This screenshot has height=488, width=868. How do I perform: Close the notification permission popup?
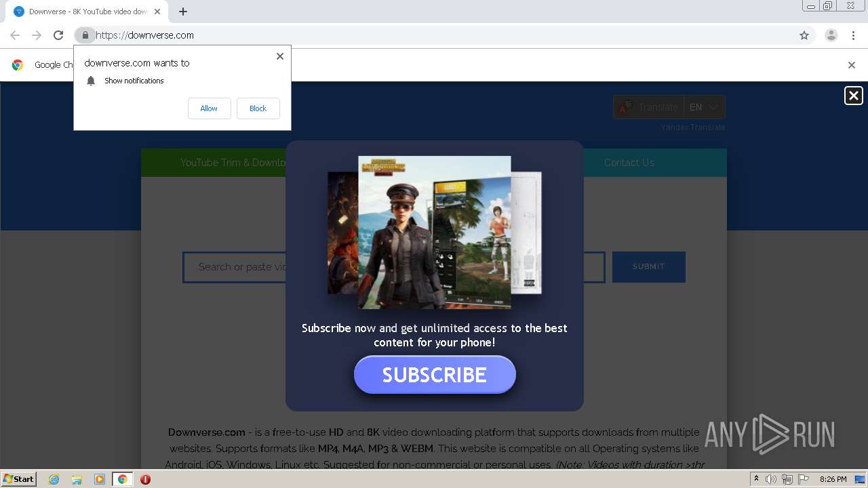point(279,56)
